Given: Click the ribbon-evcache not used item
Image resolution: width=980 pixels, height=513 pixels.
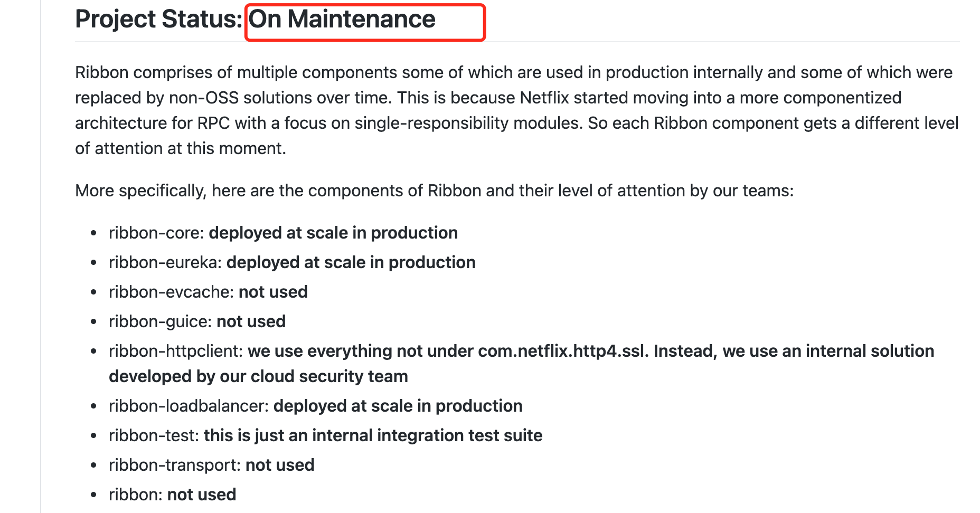Looking at the screenshot, I should [x=208, y=292].
